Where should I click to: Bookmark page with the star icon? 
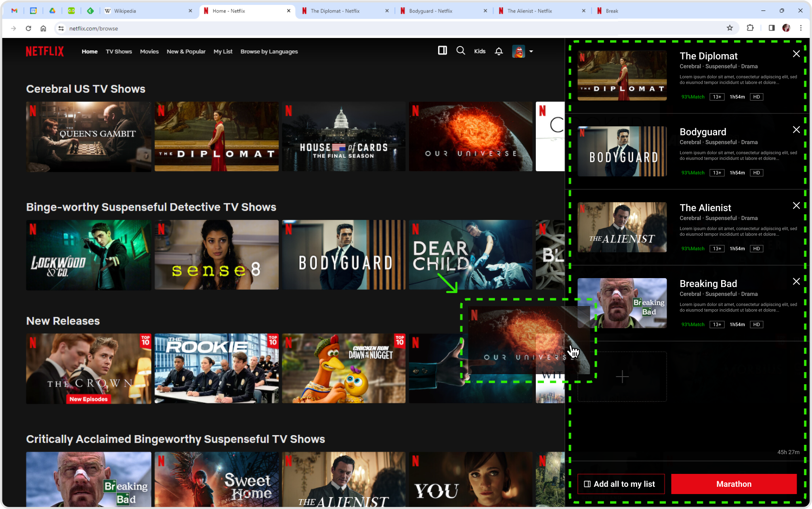pos(730,28)
